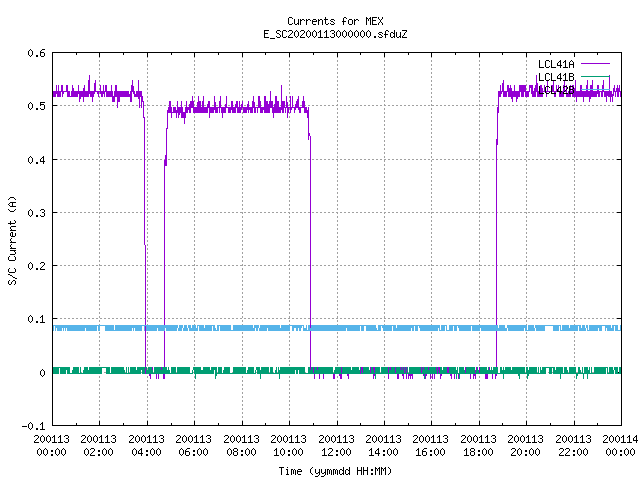640x480 pixels.
Task: Click the 0.5 y-axis tick value
Action: [x=36, y=106]
